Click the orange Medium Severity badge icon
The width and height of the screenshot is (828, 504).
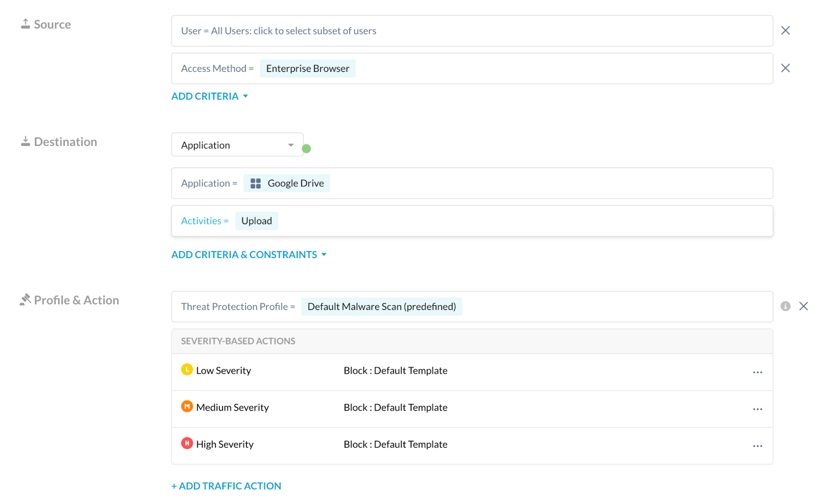point(187,406)
